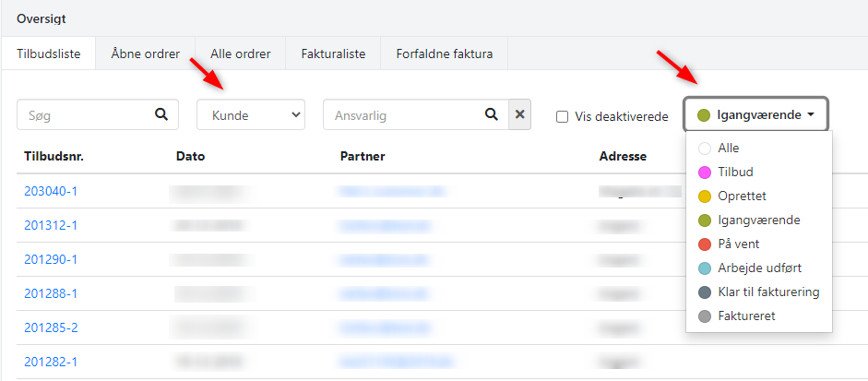Choose Faktureret status option
Viewport: 868px width, 381px height.
click(x=745, y=316)
